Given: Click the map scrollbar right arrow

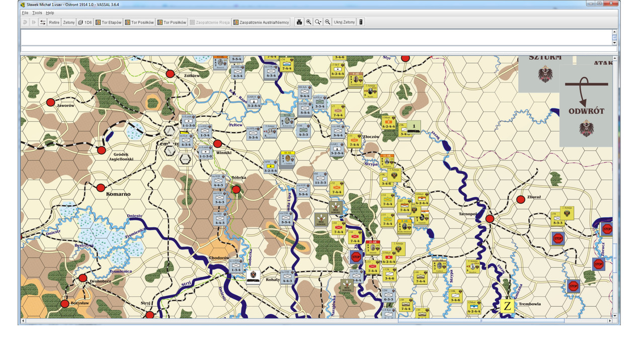Looking at the screenshot, I should coord(610,321).
